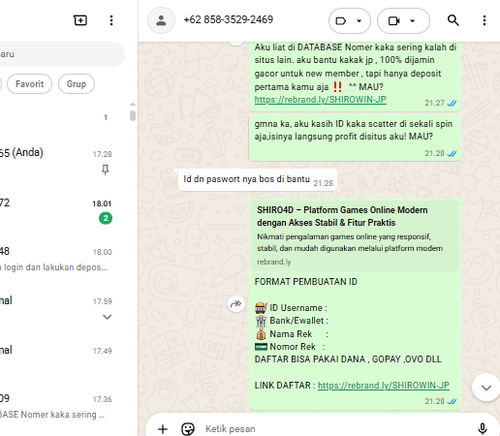This screenshot has width=500, height=436.
Task: Select the Favorit filter tab
Action: (x=30, y=84)
